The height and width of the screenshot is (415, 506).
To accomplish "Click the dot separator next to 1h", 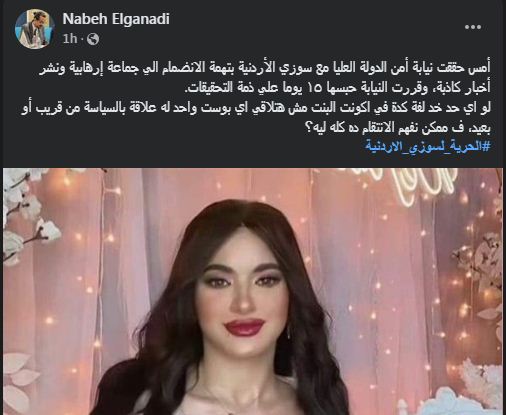I will pos(82,39).
